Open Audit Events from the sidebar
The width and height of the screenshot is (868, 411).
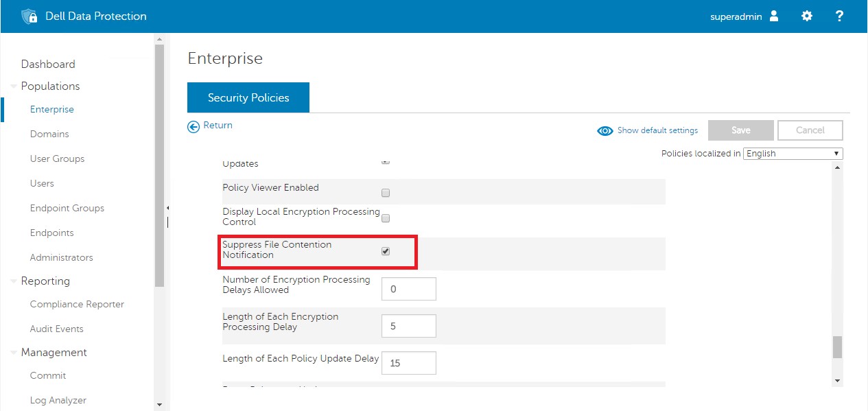[x=56, y=329]
